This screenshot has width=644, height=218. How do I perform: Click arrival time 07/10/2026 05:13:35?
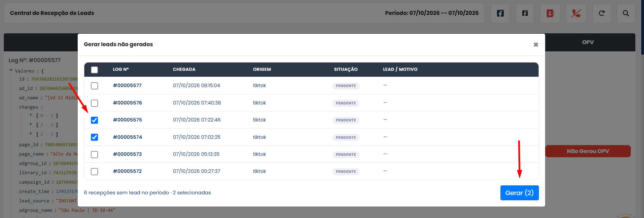pyautogui.click(x=196, y=154)
